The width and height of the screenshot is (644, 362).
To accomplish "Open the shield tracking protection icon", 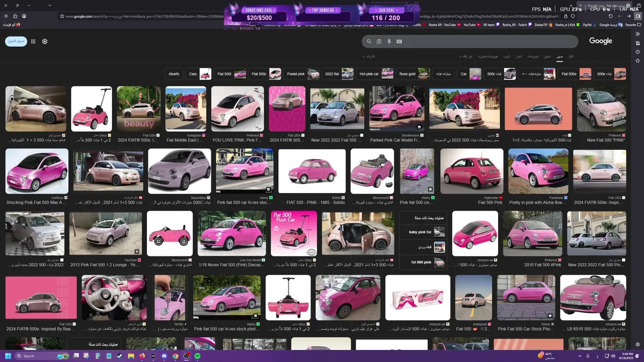I will pos(572,16).
